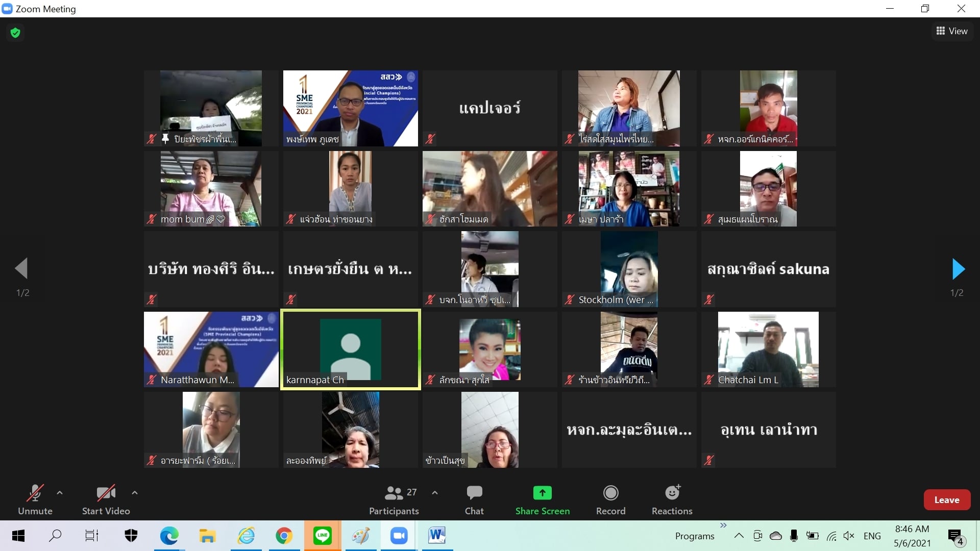Go to previous participants page
This screenshot has width=980, height=551.
pyautogui.click(x=21, y=269)
